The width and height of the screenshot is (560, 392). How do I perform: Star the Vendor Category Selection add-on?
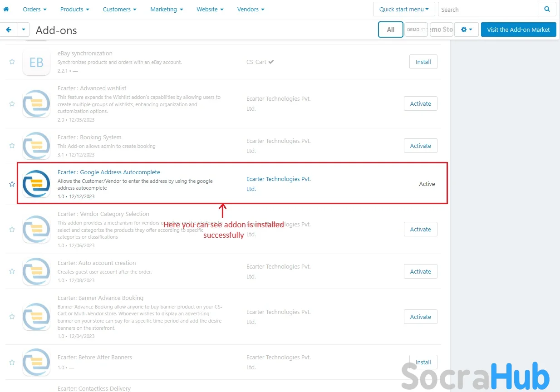click(12, 229)
